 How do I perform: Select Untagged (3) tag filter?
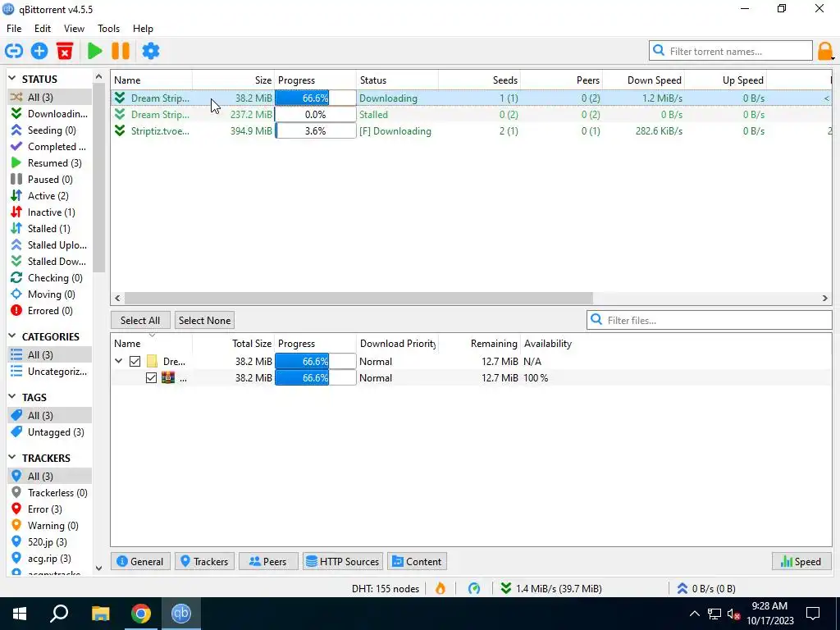point(49,431)
